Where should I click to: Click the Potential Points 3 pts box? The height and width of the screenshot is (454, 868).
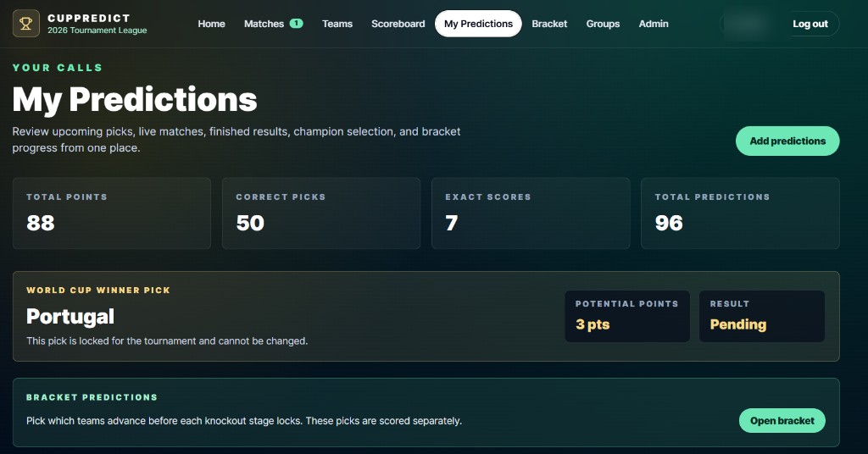[627, 316]
